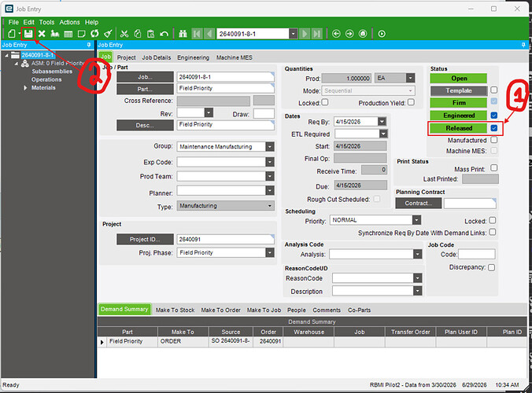Screen dimensions: 532x393
Task: Click the Desc... button
Action: 146,125
